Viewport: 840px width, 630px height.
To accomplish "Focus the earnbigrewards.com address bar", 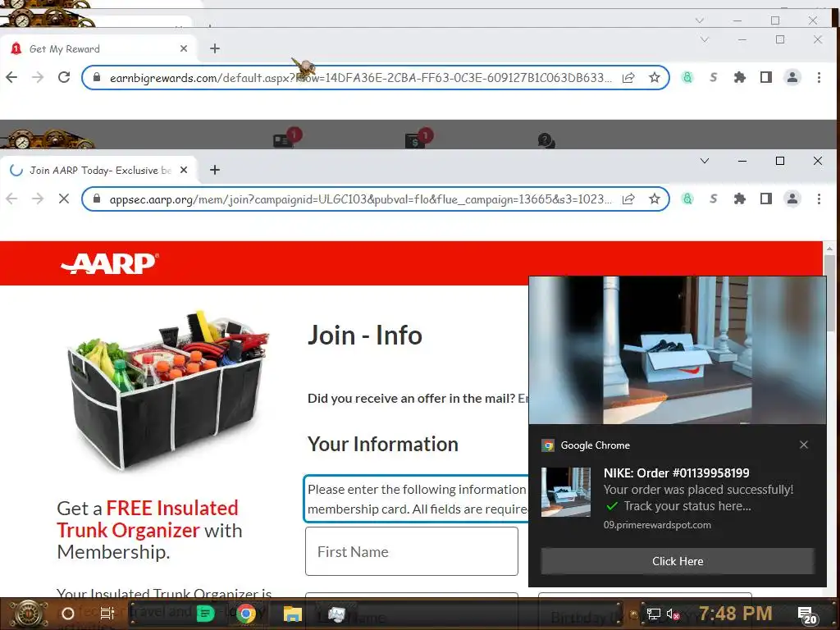I will point(360,78).
